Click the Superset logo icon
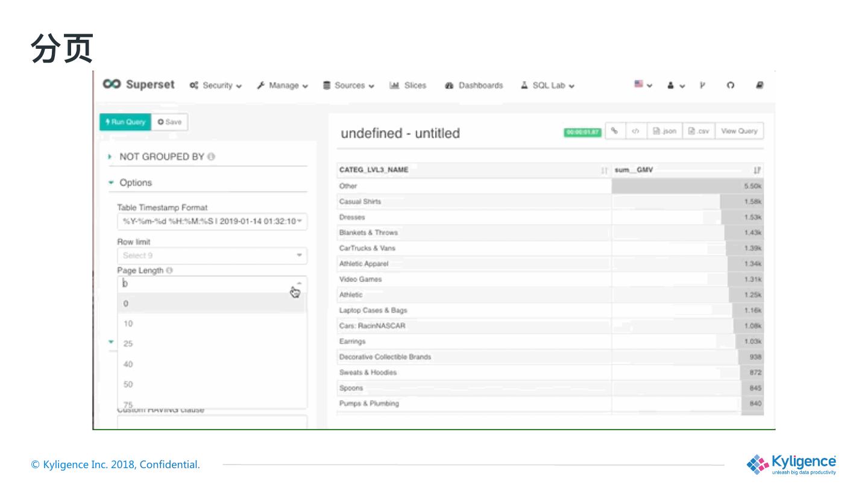This screenshot has height=488, width=868. coord(112,84)
